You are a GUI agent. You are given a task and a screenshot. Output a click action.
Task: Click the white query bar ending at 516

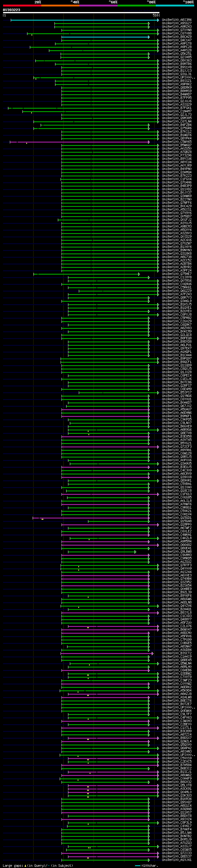(81, 13)
